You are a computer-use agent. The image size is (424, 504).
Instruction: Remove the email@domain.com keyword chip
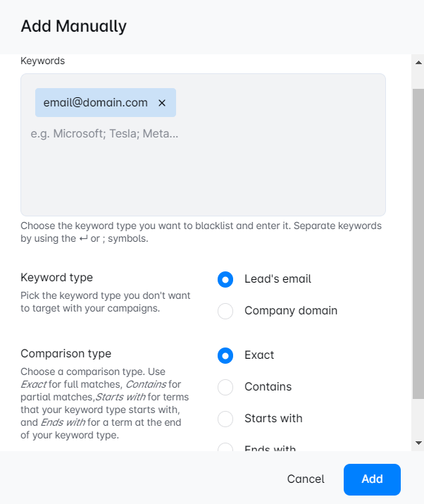162,103
